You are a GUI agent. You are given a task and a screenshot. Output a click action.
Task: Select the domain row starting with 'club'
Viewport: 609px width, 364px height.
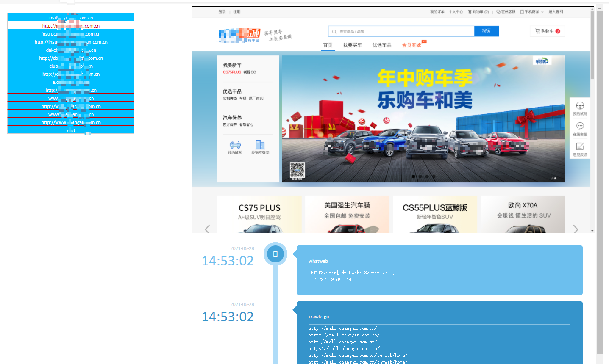point(71,66)
